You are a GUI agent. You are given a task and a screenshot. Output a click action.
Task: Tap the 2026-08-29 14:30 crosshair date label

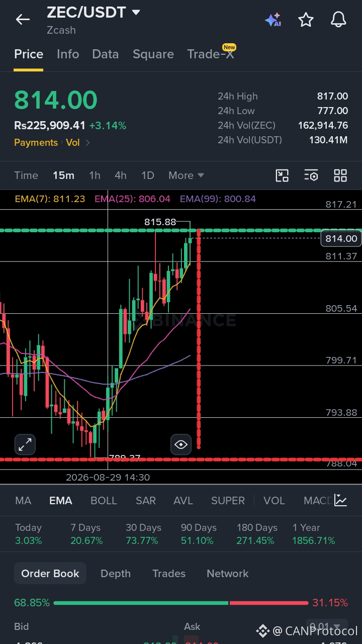[108, 477]
